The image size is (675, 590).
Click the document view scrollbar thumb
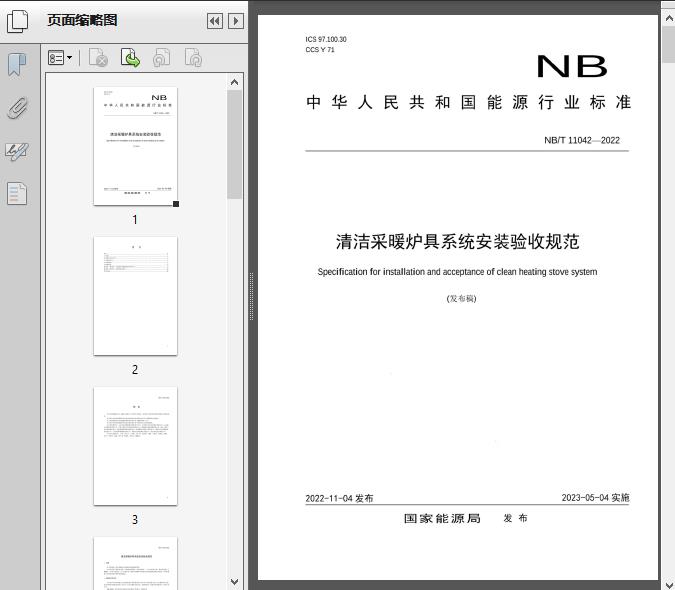click(669, 44)
